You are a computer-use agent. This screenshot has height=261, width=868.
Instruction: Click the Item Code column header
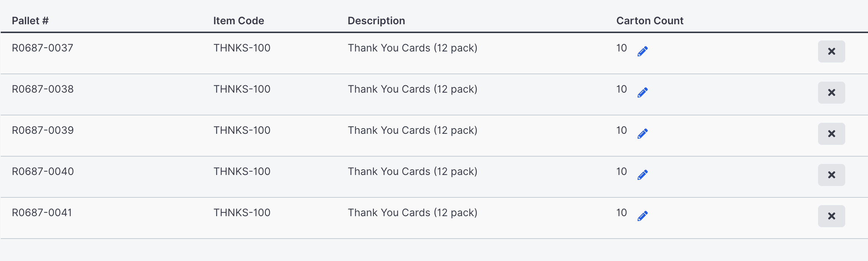(238, 21)
